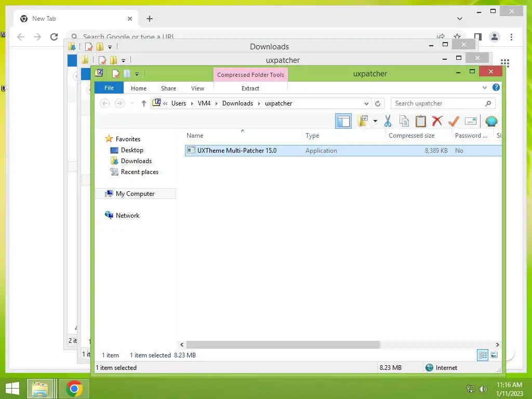Screen dimensions: 532x399
Task: Open Recent places in navigation pane
Action: pos(139,172)
